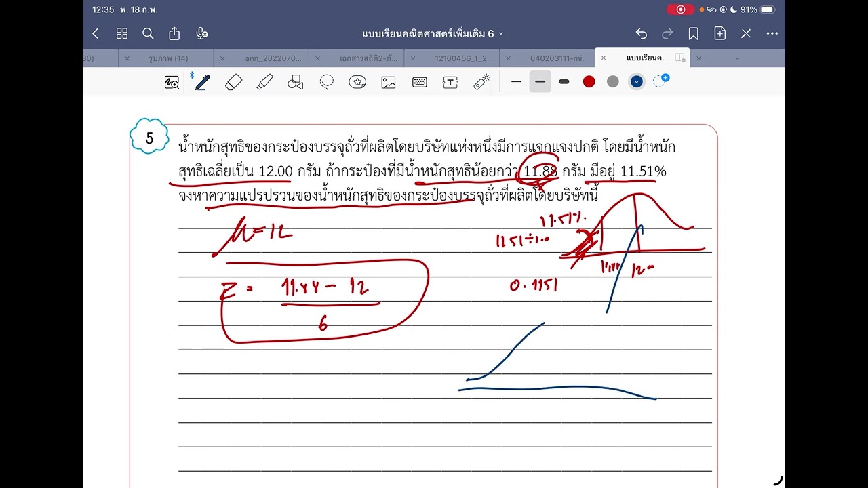The height and width of the screenshot is (488, 868).
Task: Tap the screen recording indicator in status bar
Action: 680,9
